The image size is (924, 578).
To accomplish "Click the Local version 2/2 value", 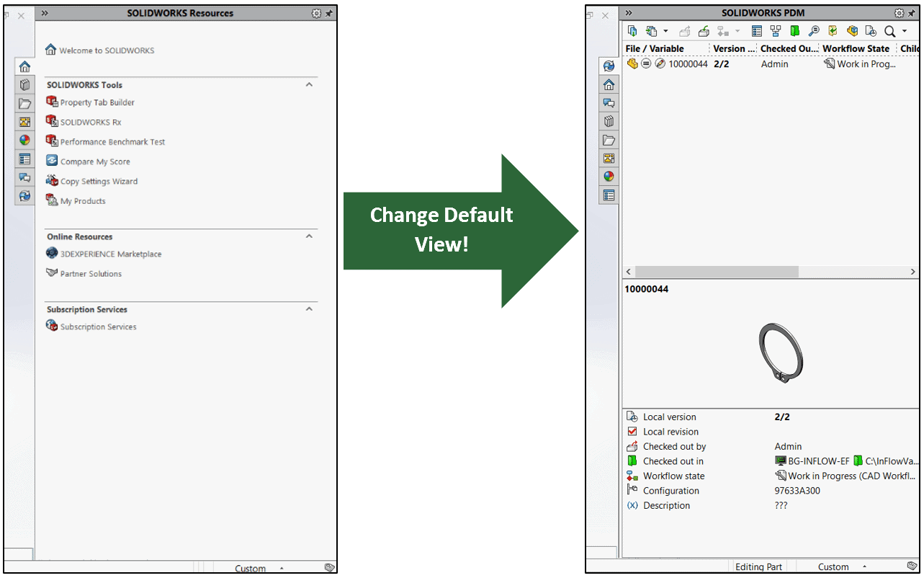I will [782, 417].
